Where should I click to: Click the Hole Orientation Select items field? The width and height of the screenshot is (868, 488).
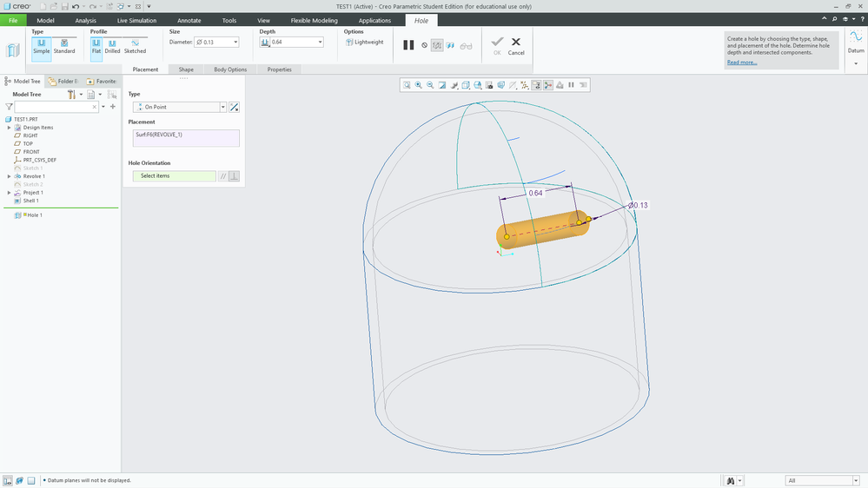pyautogui.click(x=174, y=175)
